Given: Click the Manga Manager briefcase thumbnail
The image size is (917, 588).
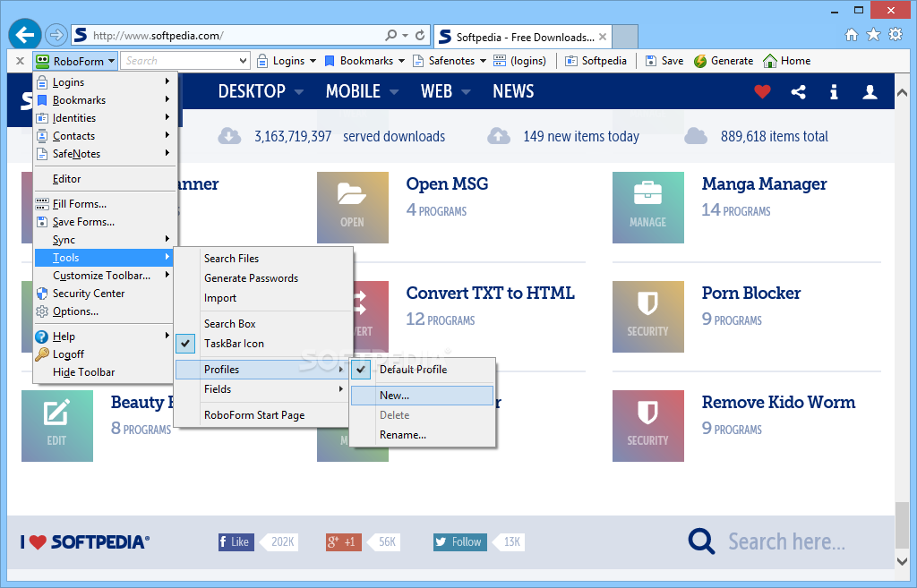Looking at the screenshot, I should pos(648,208).
